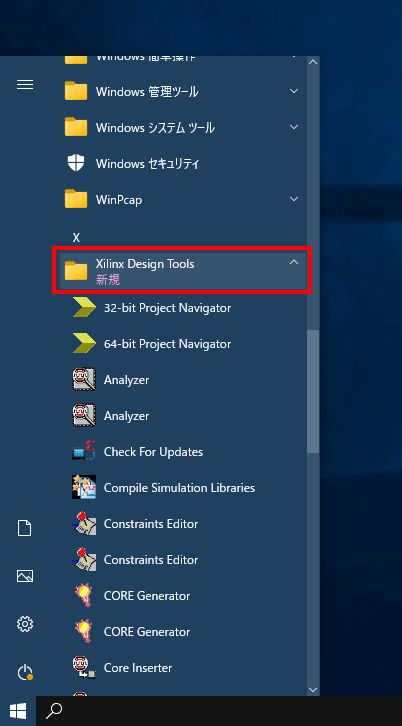Click the X letter group header
This screenshot has width=402, height=726.
76,238
